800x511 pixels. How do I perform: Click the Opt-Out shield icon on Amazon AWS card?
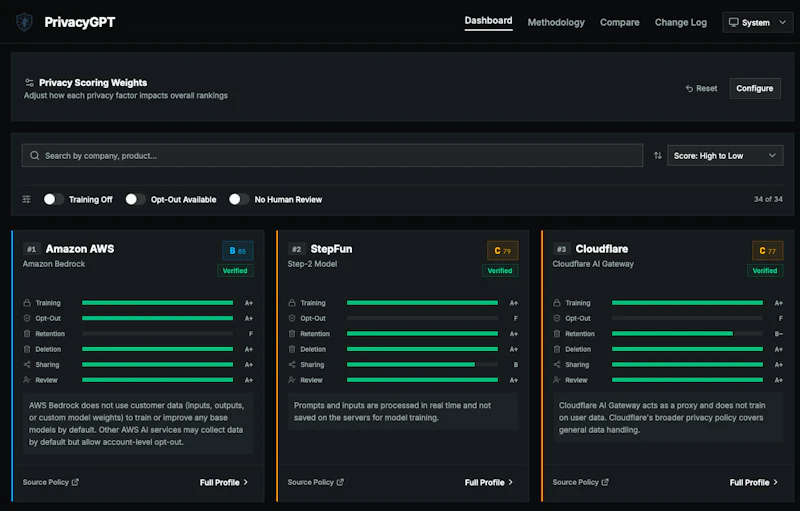(27, 318)
